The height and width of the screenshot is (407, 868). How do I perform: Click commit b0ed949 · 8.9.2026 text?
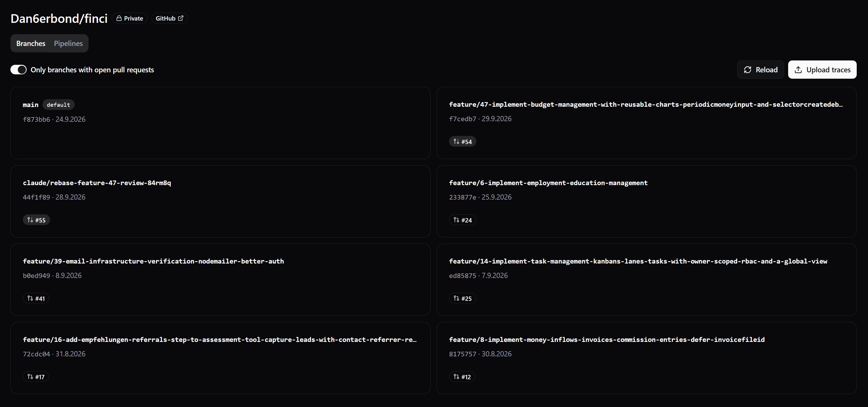pyautogui.click(x=52, y=276)
